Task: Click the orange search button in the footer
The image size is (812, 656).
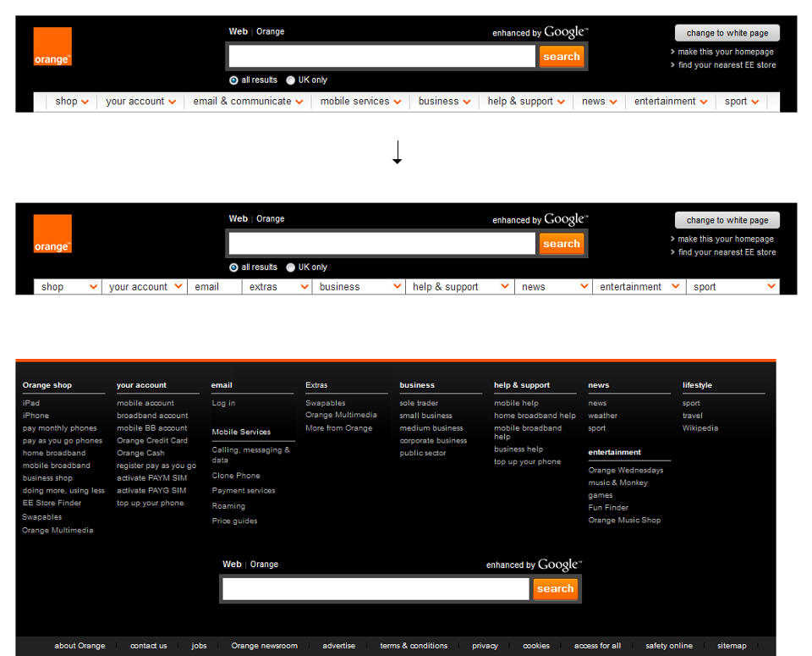Action: click(555, 589)
